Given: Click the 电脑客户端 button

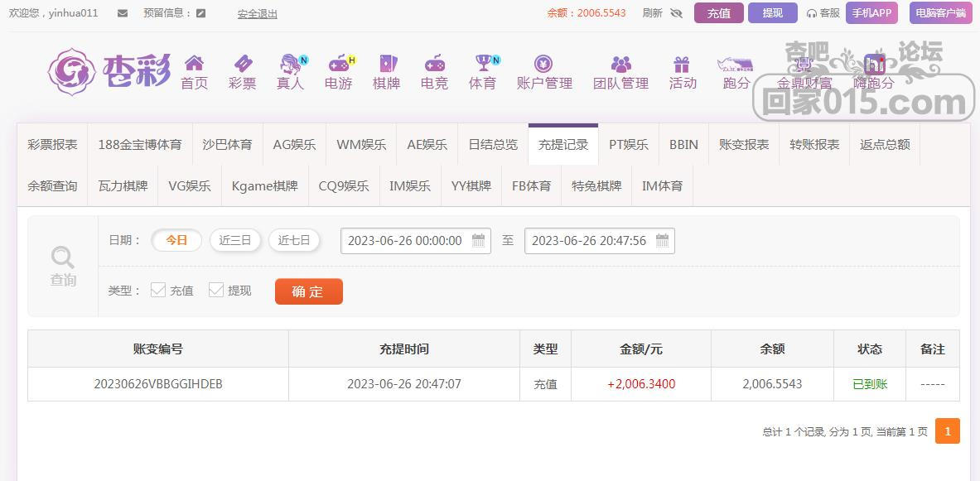Looking at the screenshot, I should pyautogui.click(x=940, y=12).
